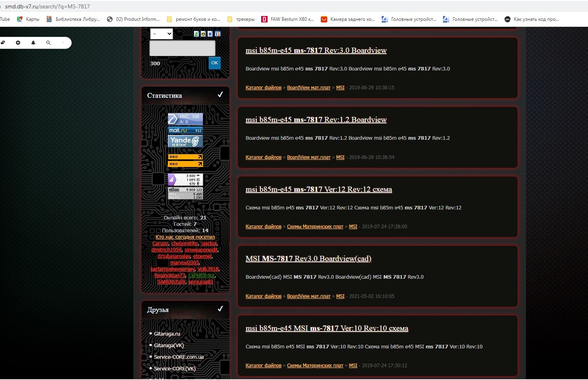Open 'MSI MS-7817 Rev3.0 Boardview(cad)' result
588x380 pixels.
(x=308, y=259)
